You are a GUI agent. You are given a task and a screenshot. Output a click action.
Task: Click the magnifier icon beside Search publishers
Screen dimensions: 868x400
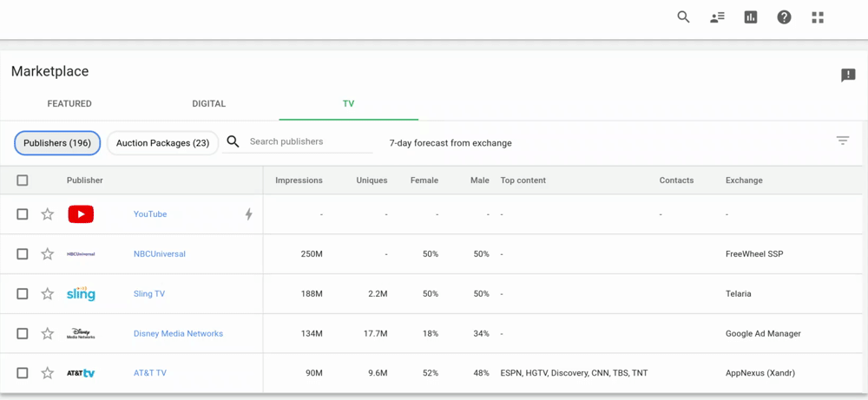tap(233, 141)
